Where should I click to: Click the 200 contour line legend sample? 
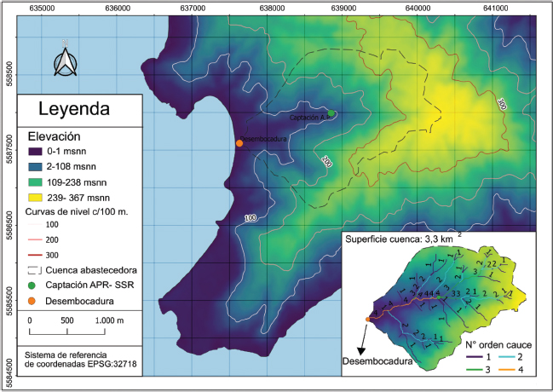35,240
